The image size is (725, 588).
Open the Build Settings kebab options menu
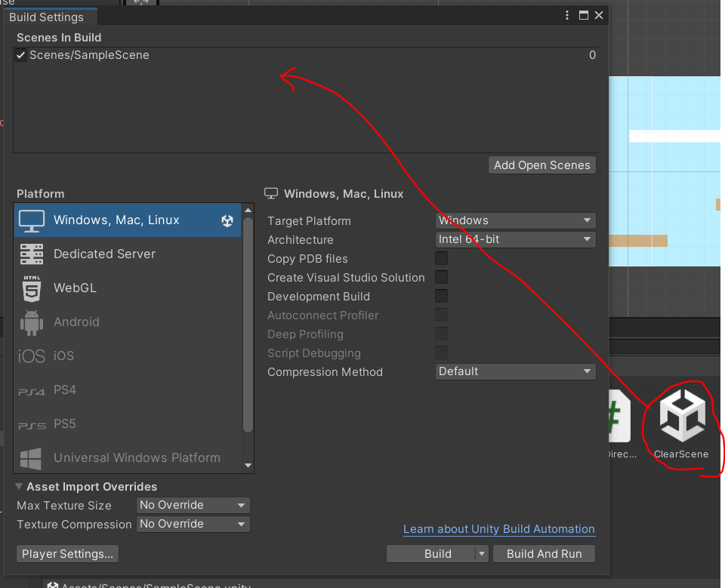tap(567, 15)
